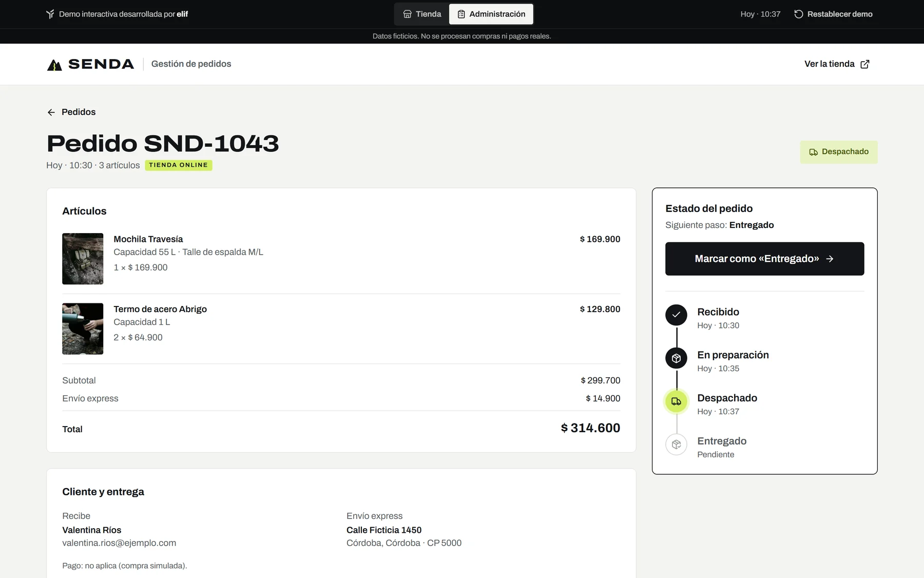Click the elif logo icon in top bar
Screen dimensions: 924x578
click(50, 14)
